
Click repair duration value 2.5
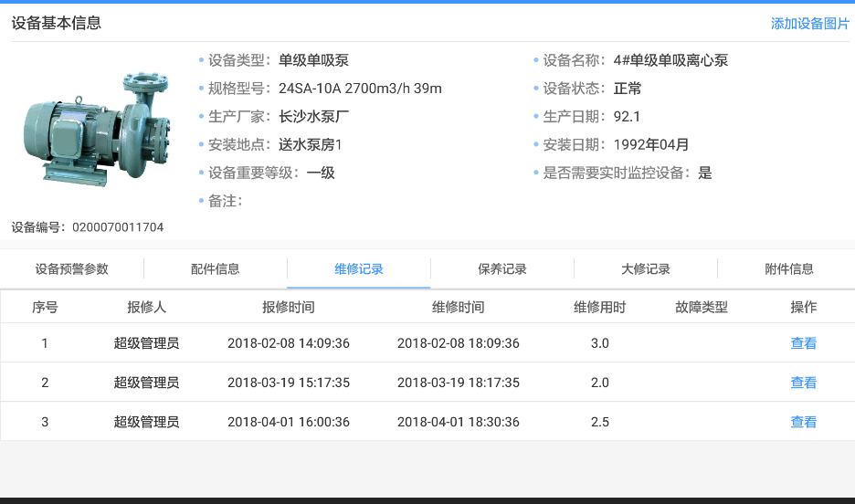[x=600, y=422]
